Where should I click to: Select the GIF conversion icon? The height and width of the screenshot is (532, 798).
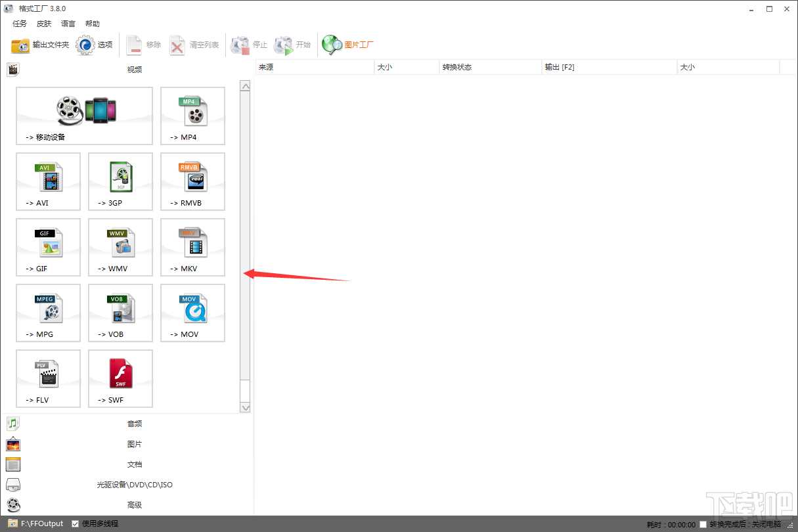click(48, 247)
